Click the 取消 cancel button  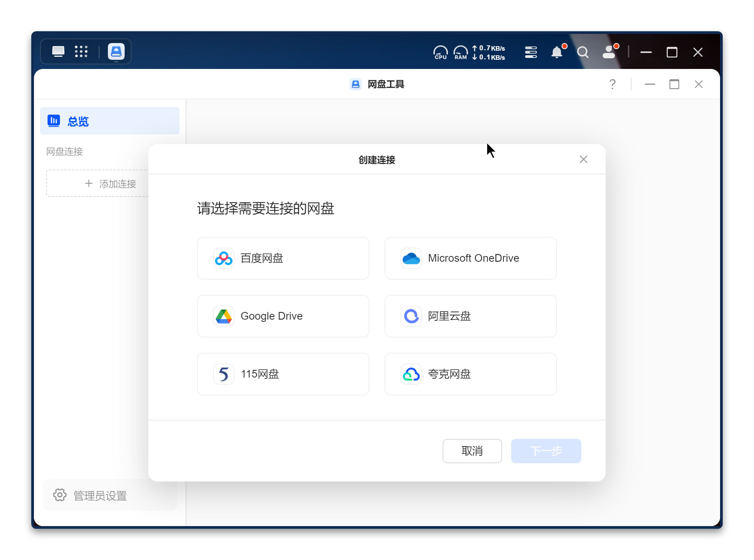click(472, 451)
